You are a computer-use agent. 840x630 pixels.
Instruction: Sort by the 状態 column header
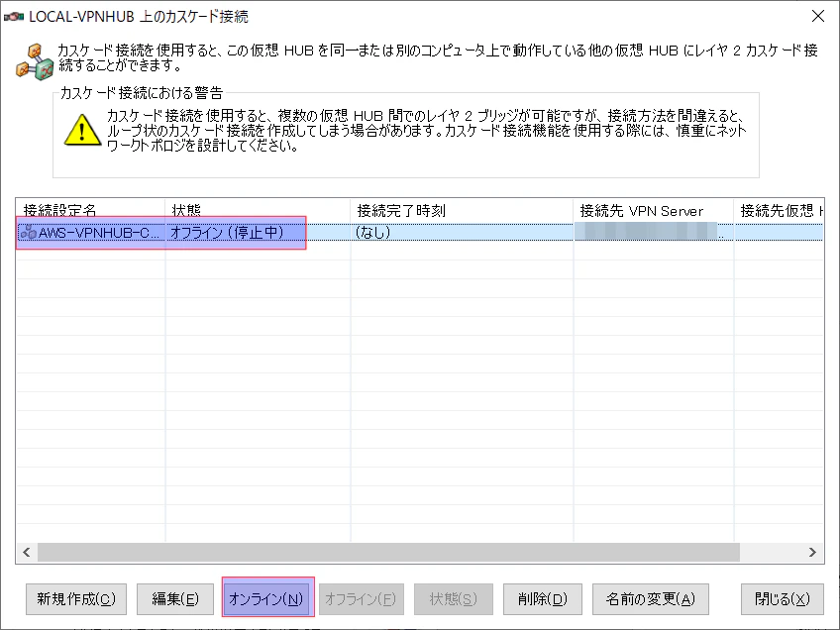click(258, 211)
